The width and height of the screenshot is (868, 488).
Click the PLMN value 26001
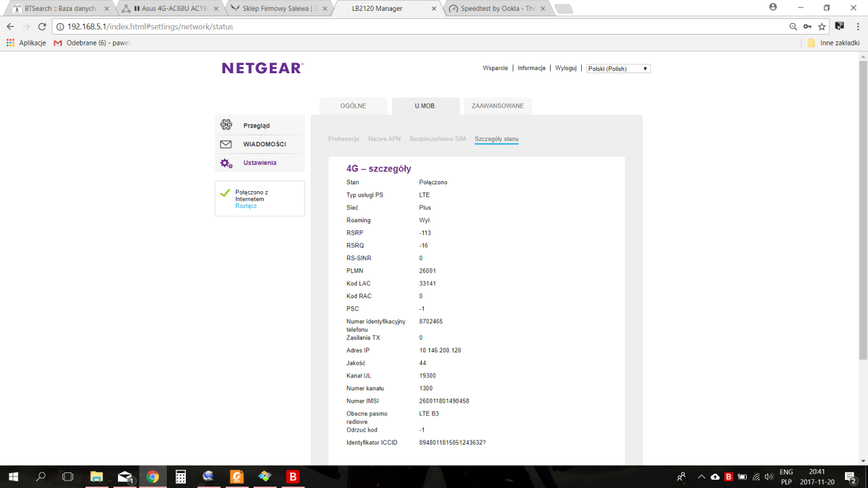click(428, 271)
